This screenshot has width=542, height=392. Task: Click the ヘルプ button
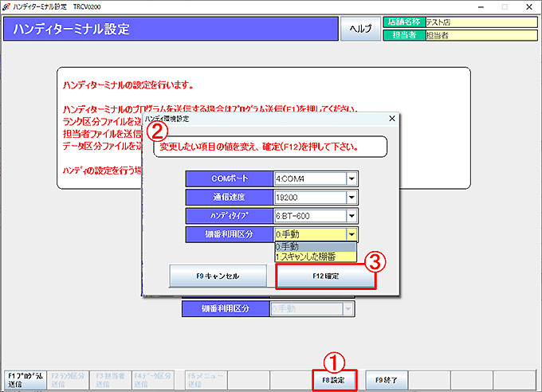coord(360,29)
